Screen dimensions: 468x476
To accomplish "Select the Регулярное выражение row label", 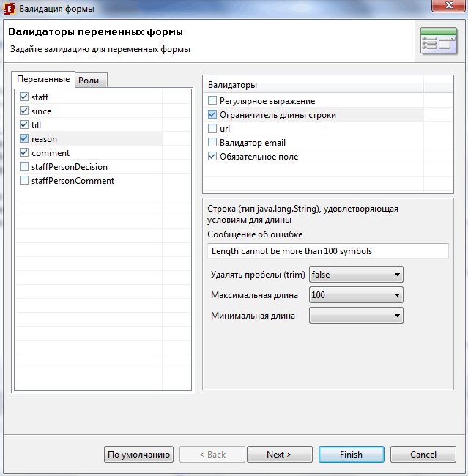I will (267, 101).
